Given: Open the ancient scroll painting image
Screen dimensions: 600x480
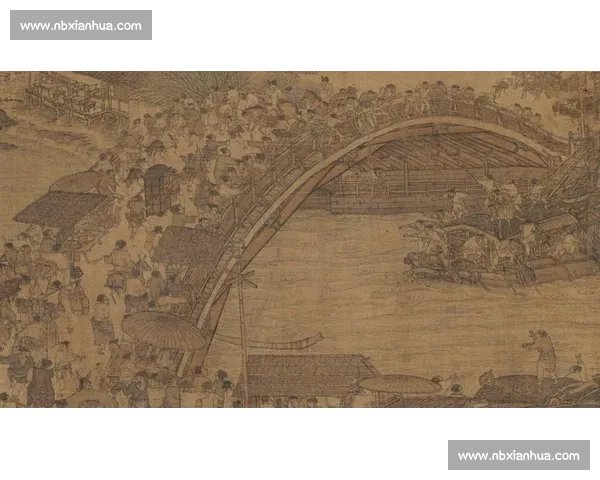Looking at the screenshot, I should pyautogui.click(x=300, y=236).
